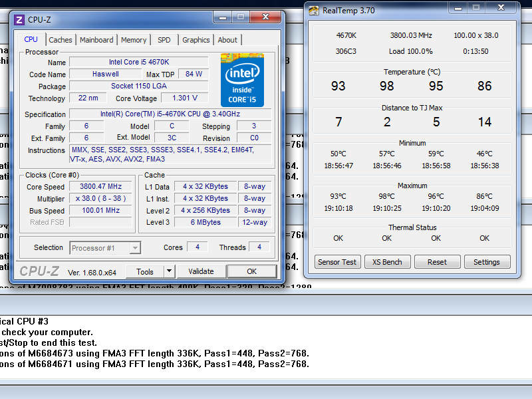Start the XS Bench benchmark
This screenshot has height=399, width=532.
pyautogui.click(x=387, y=262)
